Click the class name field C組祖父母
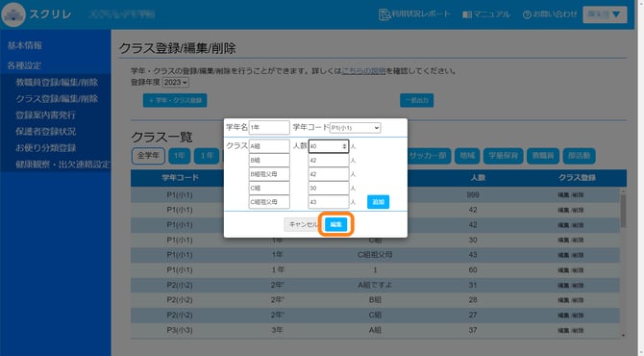 (x=269, y=202)
